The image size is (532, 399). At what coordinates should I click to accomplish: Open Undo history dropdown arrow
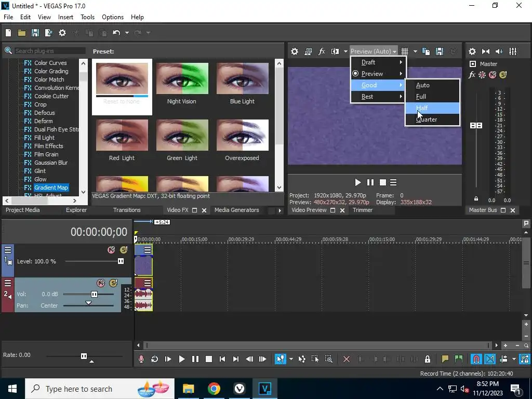(x=127, y=33)
